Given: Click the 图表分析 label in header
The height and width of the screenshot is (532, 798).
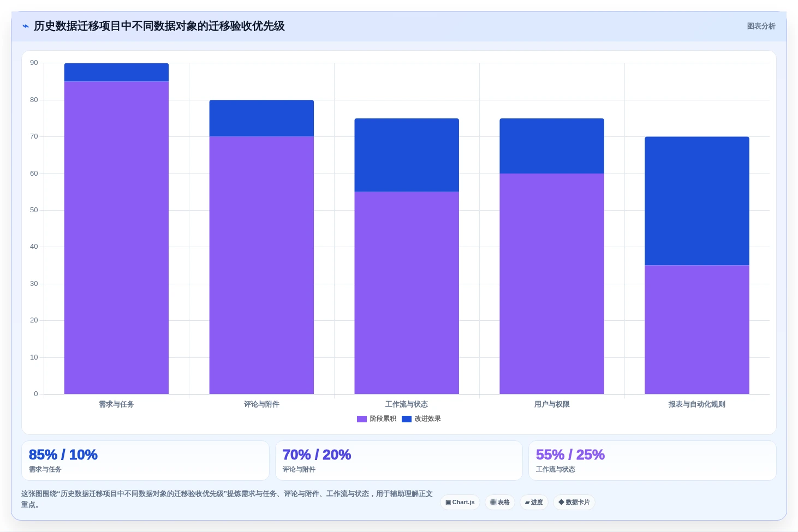Looking at the screenshot, I should tap(761, 26).
